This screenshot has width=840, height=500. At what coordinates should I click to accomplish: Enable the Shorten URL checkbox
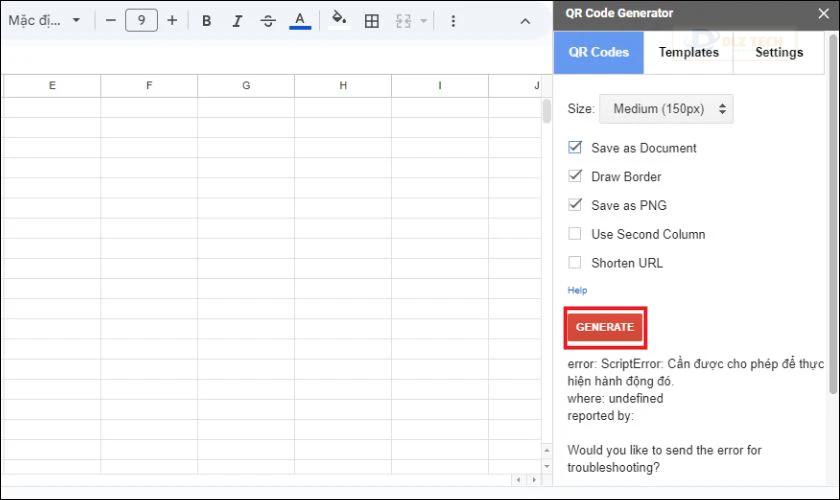(x=575, y=263)
